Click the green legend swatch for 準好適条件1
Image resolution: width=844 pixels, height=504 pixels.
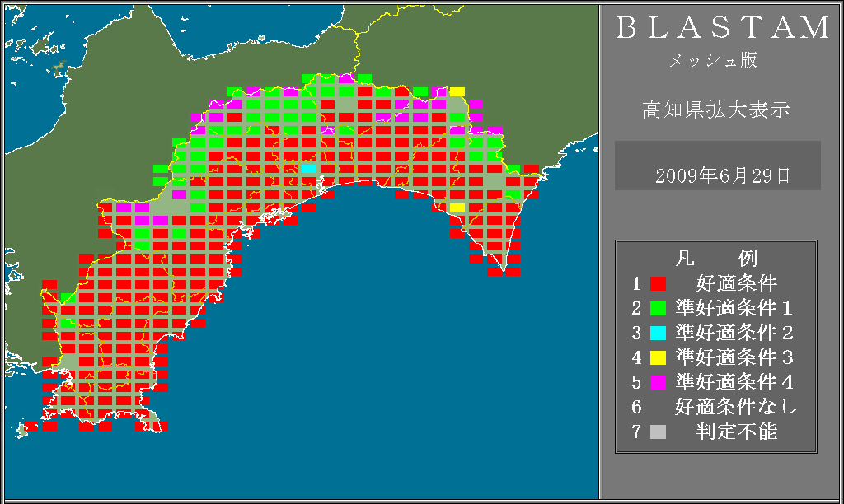tap(658, 308)
